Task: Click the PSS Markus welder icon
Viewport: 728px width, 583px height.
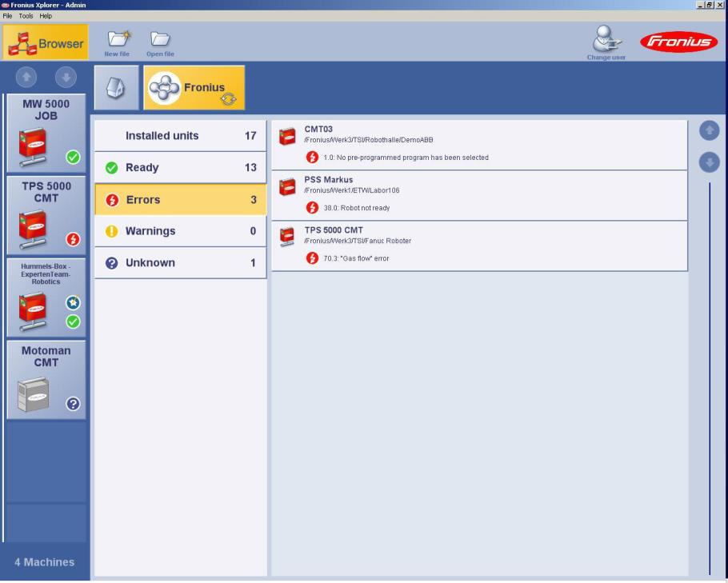Action: [287, 187]
